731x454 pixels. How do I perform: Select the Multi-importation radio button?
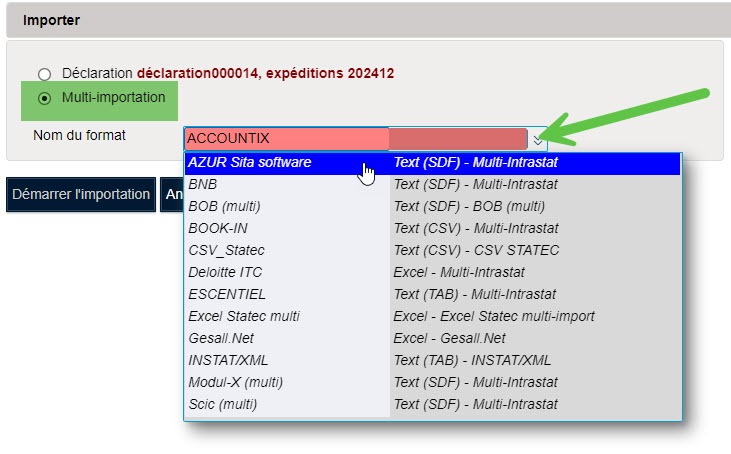pos(45,98)
